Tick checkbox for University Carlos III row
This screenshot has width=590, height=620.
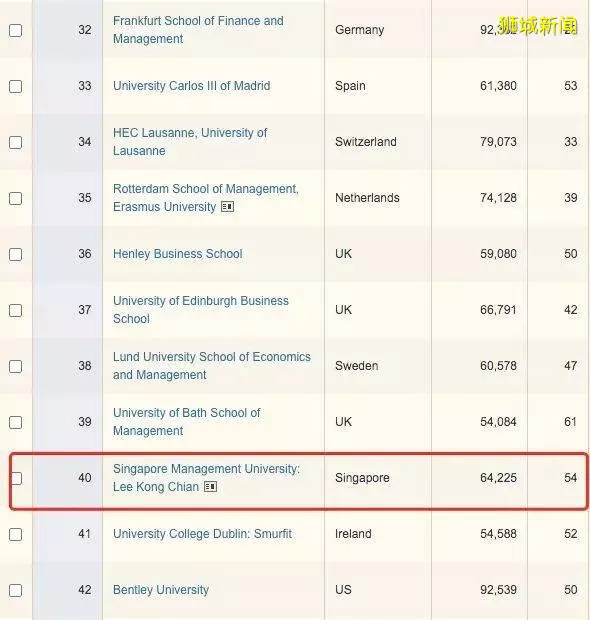(15, 86)
